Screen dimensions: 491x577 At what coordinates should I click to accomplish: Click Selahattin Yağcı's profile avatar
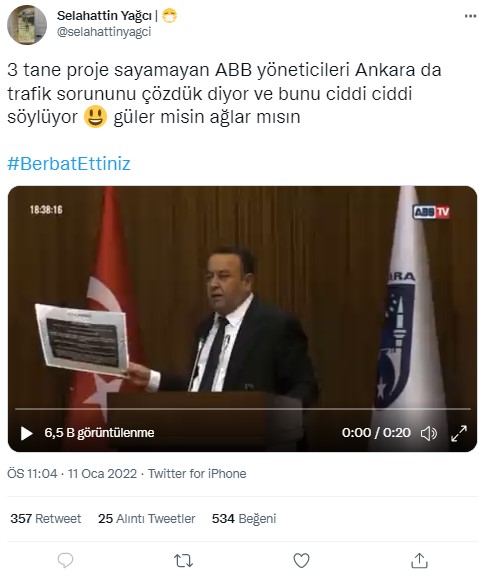pos(27,25)
